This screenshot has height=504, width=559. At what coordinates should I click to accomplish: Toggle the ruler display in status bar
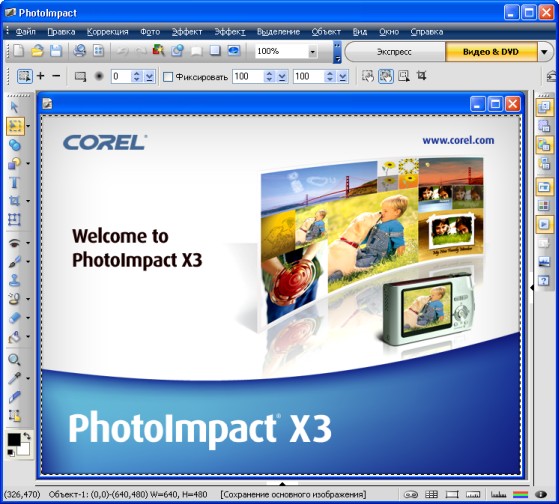[x=473, y=494]
